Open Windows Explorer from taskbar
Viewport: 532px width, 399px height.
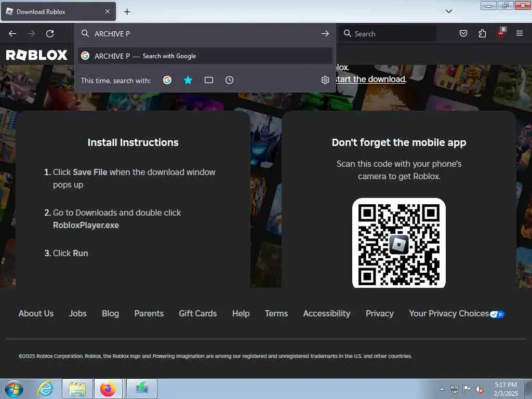pyautogui.click(x=77, y=389)
